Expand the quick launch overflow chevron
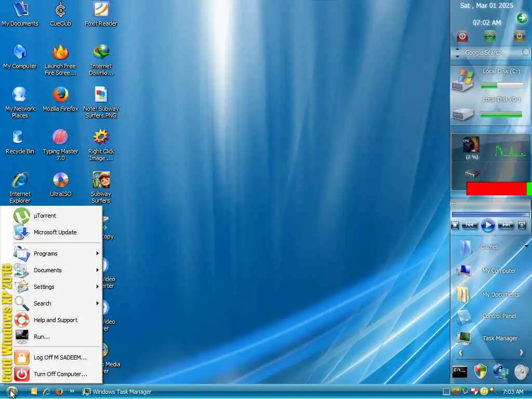This screenshot has width=532, height=399. pyautogui.click(x=72, y=391)
